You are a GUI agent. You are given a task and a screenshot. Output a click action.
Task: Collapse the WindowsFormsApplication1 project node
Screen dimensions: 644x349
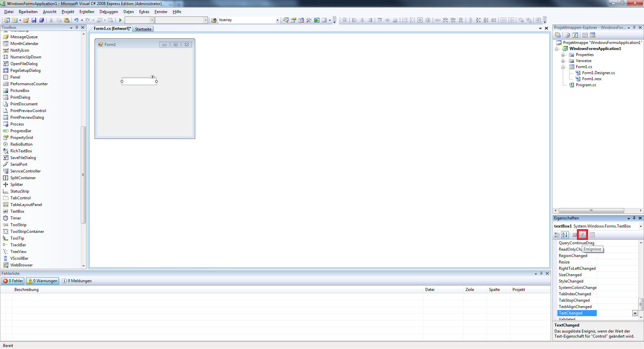[x=557, y=49]
